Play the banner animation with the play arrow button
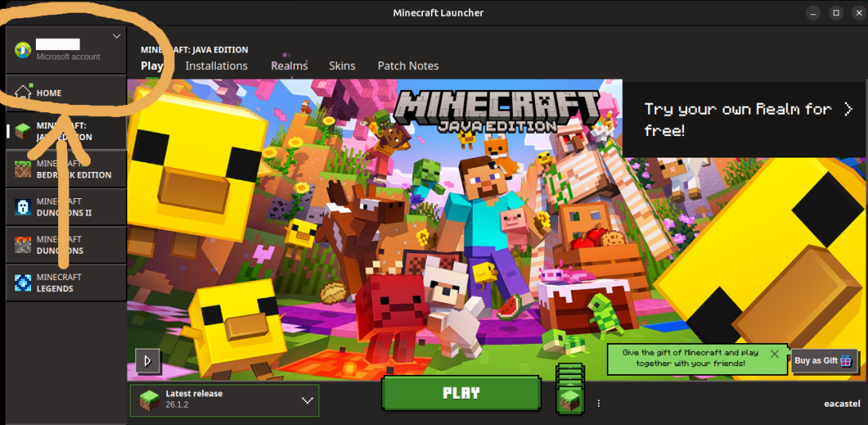Viewport: 868px width, 425px height. point(147,361)
